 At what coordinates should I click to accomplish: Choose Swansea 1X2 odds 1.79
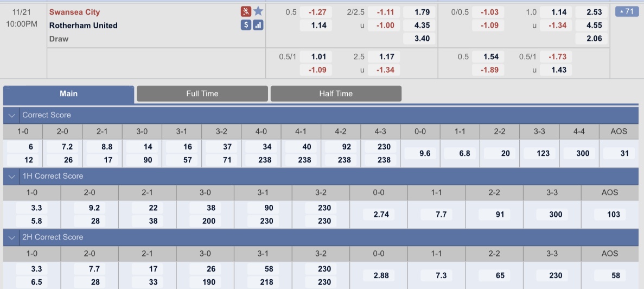[x=419, y=12]
